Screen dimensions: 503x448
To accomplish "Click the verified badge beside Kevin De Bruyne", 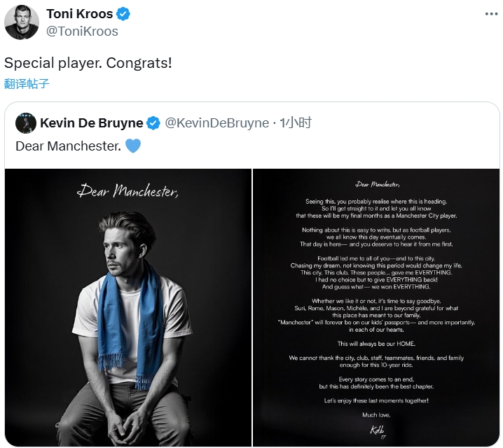I will pyautogui.click(x=153, y=123).
